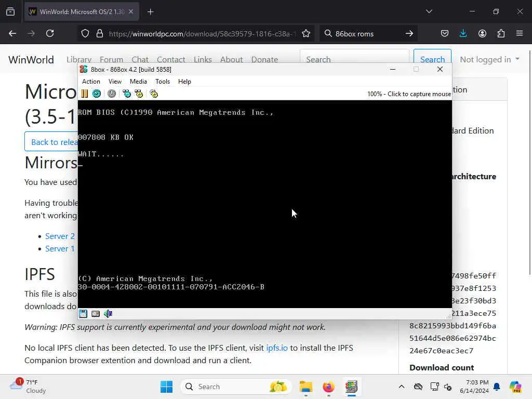Screen dimensions: 532x399
Task: Download from Server 1 mirror
Action: tap(60, 249)
